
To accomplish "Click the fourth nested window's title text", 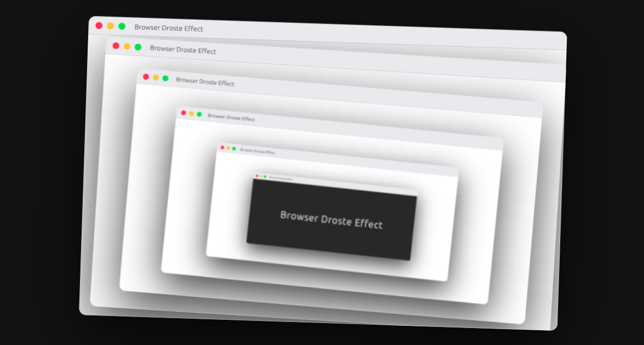I will click(x=231, y=117).
